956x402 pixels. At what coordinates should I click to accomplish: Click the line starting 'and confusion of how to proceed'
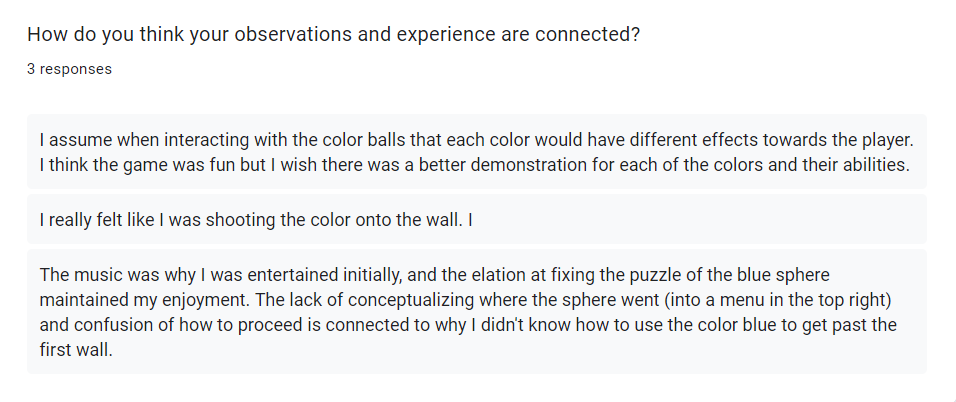click(x=468, y=325)
